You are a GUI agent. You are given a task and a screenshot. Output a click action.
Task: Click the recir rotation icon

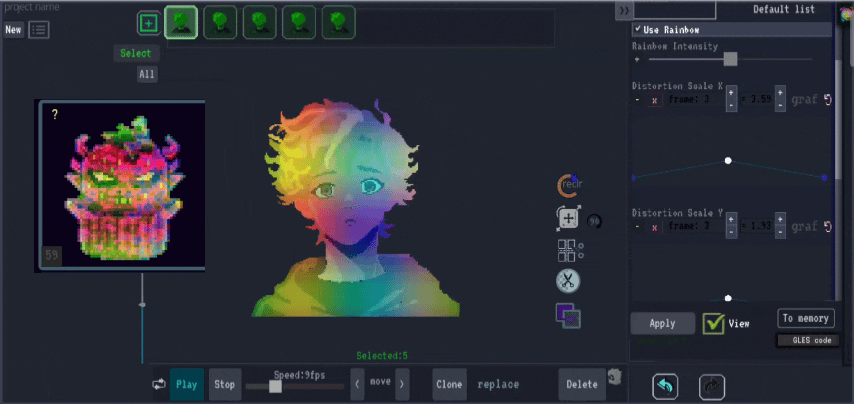pos(569,185)
